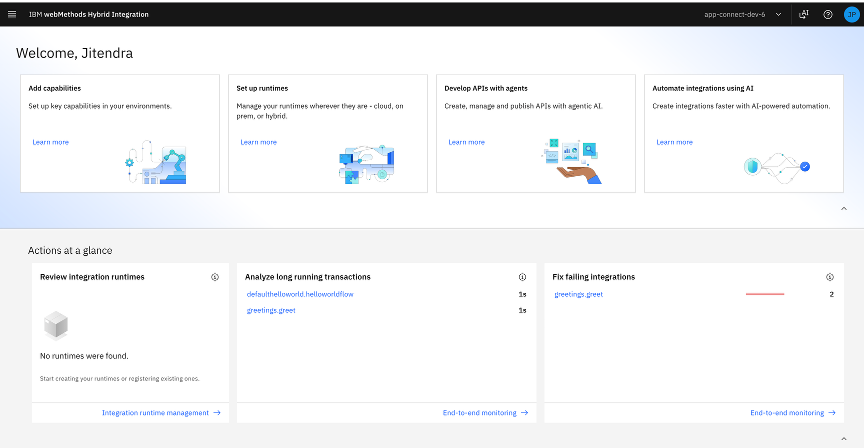Click the Fix failing integrations heading
Image resolution: width=864 pixels, height=448 pixels.
click(x=593, y=277)
